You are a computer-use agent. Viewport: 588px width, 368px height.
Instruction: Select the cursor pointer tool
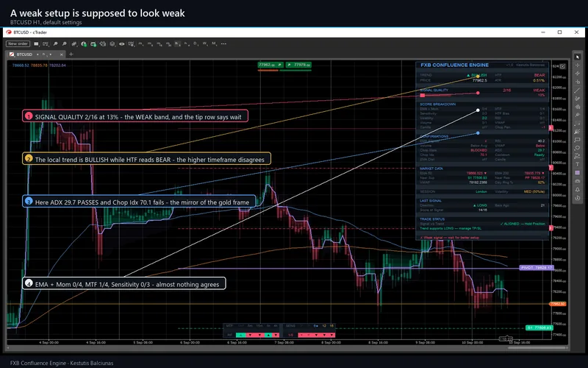point(578,57)
